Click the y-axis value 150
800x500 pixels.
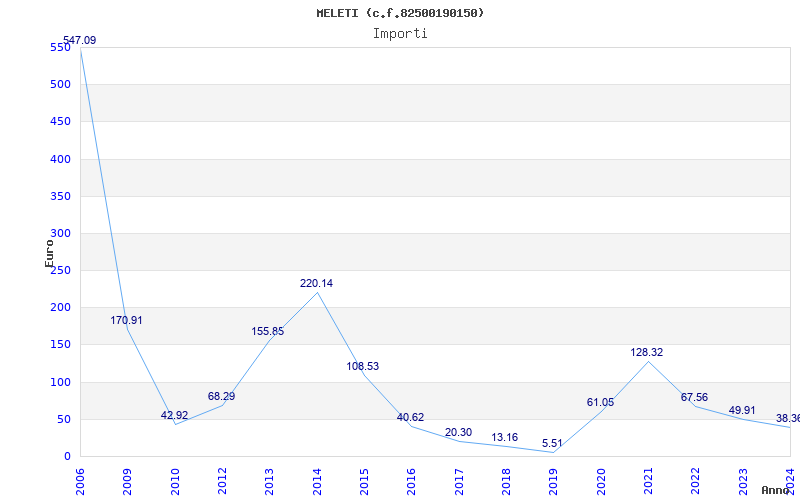[60, 345]
